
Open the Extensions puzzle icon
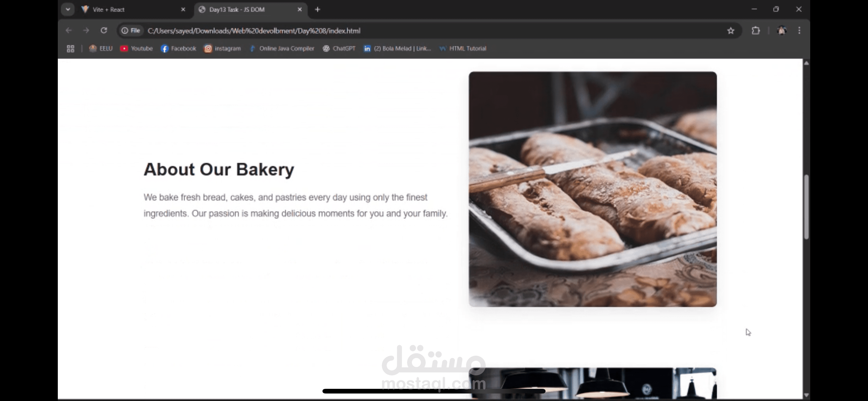[756, 31]
